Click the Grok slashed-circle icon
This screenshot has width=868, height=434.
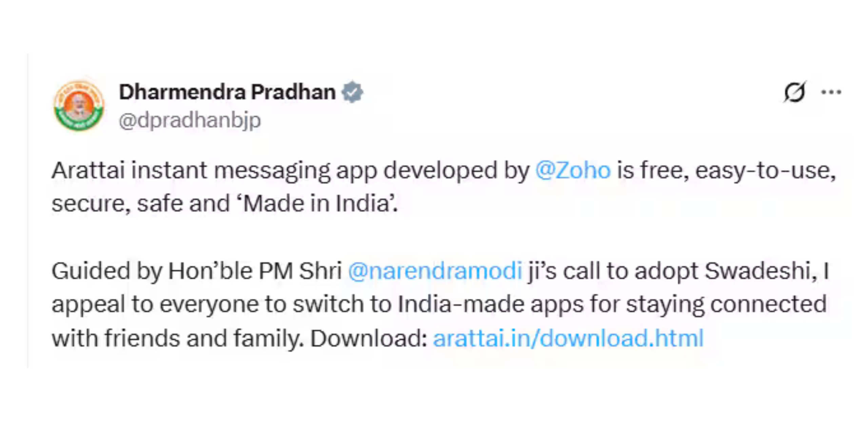pos(794,92)
